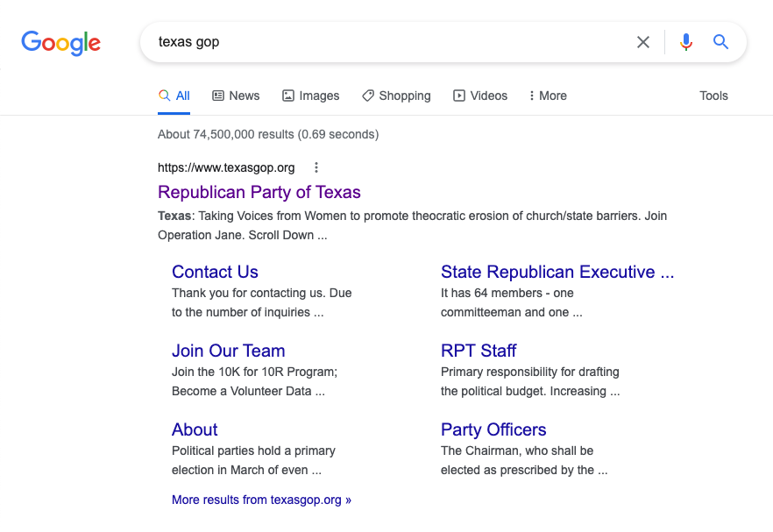Image resolution: width=773 pixels, height=532 pixels.
Task: Expand the More search options menu
Action: tap(548, 96)
